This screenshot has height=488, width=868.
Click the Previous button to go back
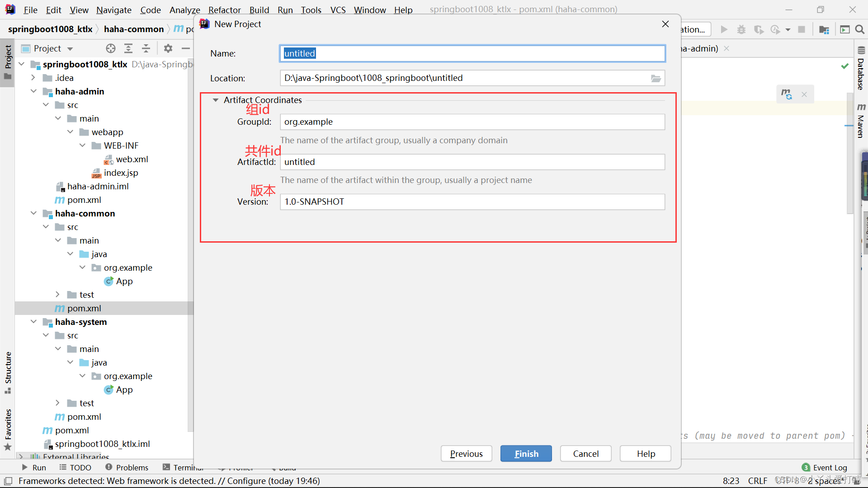pos(466,454)
